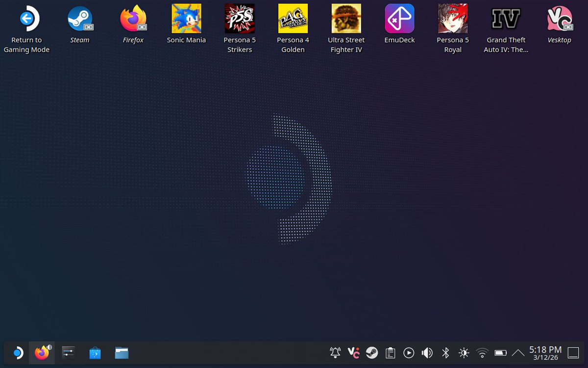588x368 pixels.
Task: Open Discover store from the taskbar
Action: click(95, 353)
